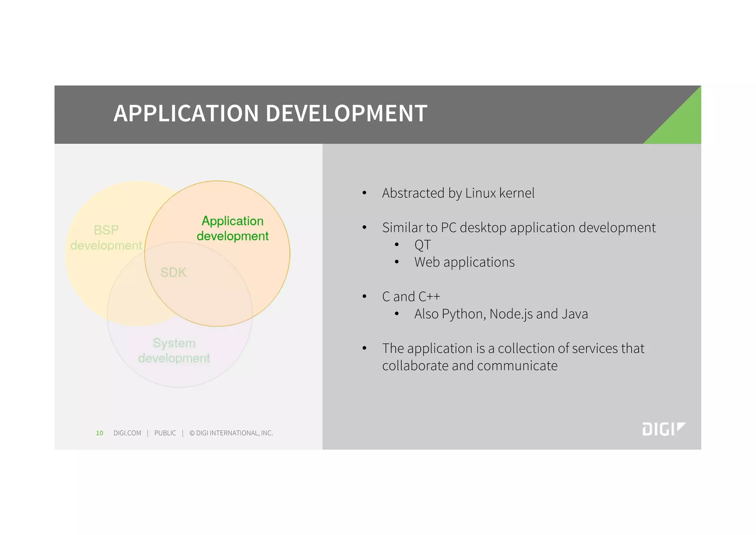Select the BSP development circle label

coord(106,238)
